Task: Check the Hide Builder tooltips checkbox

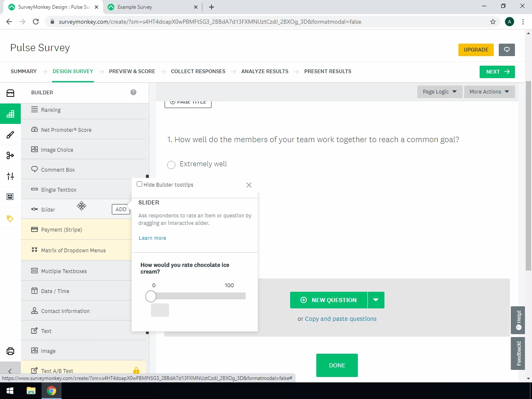Action: pyautogui.click(x=140, y=184)
